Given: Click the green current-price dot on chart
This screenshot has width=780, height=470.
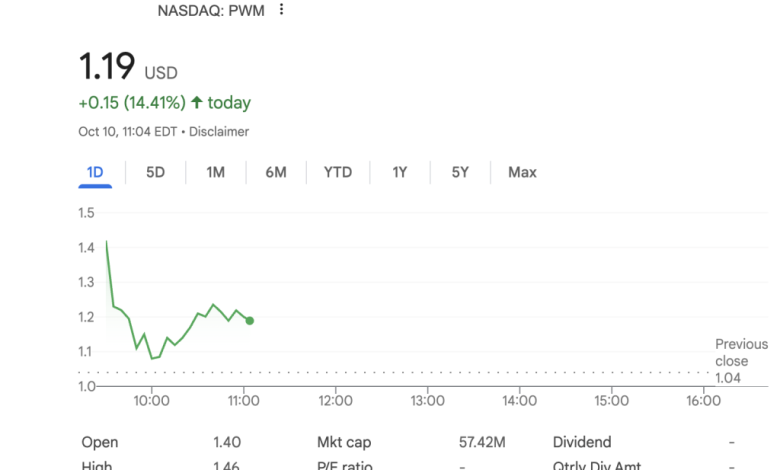Looking at the screenshot, I should (249, 321).
